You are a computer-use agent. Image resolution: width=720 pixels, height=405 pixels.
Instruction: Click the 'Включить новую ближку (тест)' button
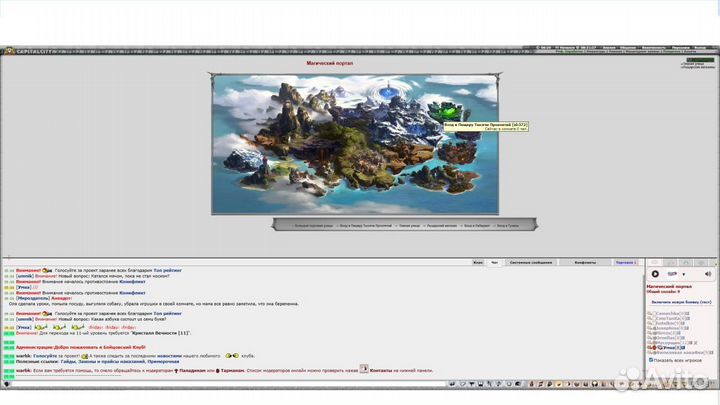680,300
